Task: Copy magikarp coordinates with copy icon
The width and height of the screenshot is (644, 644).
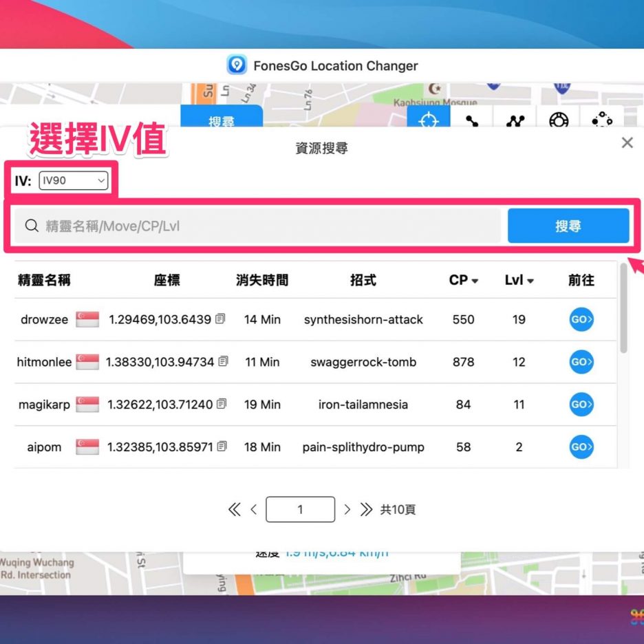Action: click(x=222, y=405)
